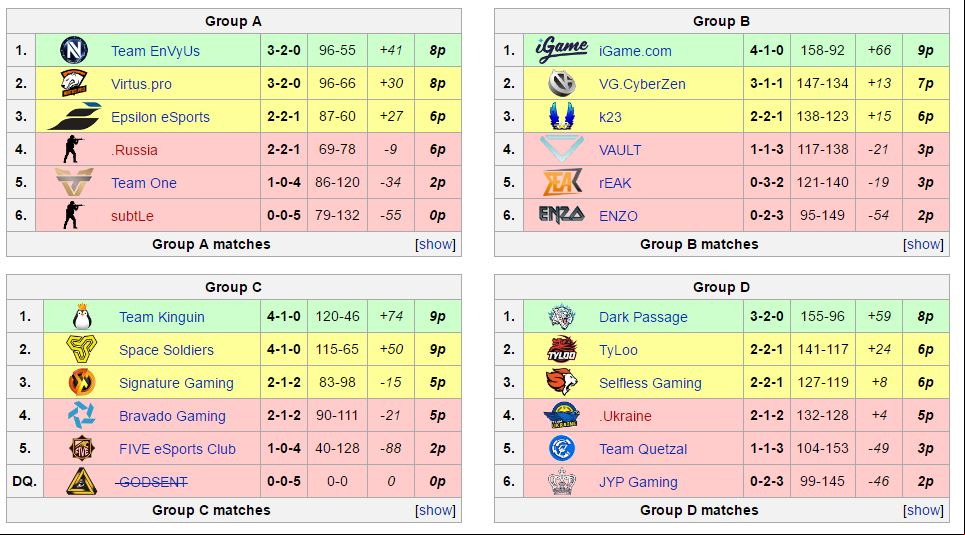Click the Team EnVyUs logo icon
The height and width of the screenshot is (535, 965).
74,50
